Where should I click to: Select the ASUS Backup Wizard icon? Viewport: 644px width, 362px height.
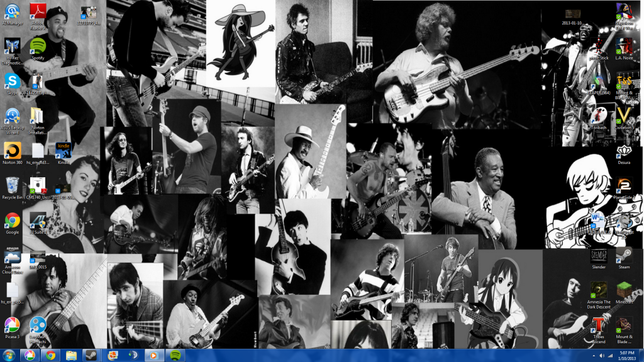(x=13, y=121)
